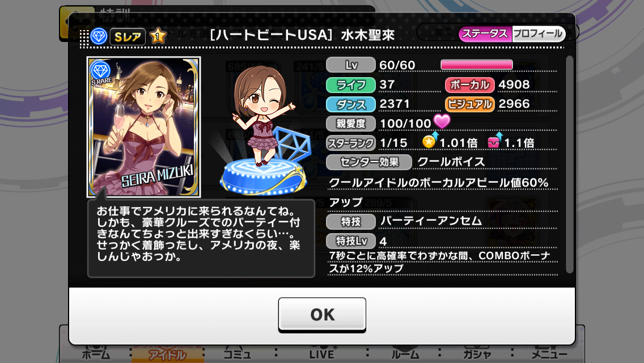Image resolution: width=644 pixels, height=363 pixels.
Task: Click the Sレア rarity badge
Action: pos(128,37)
